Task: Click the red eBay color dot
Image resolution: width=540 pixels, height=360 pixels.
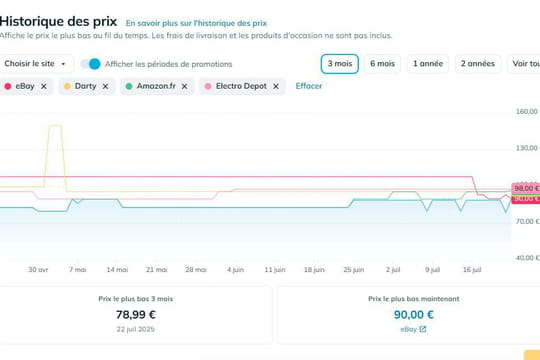Action: [x=8, y=86]
